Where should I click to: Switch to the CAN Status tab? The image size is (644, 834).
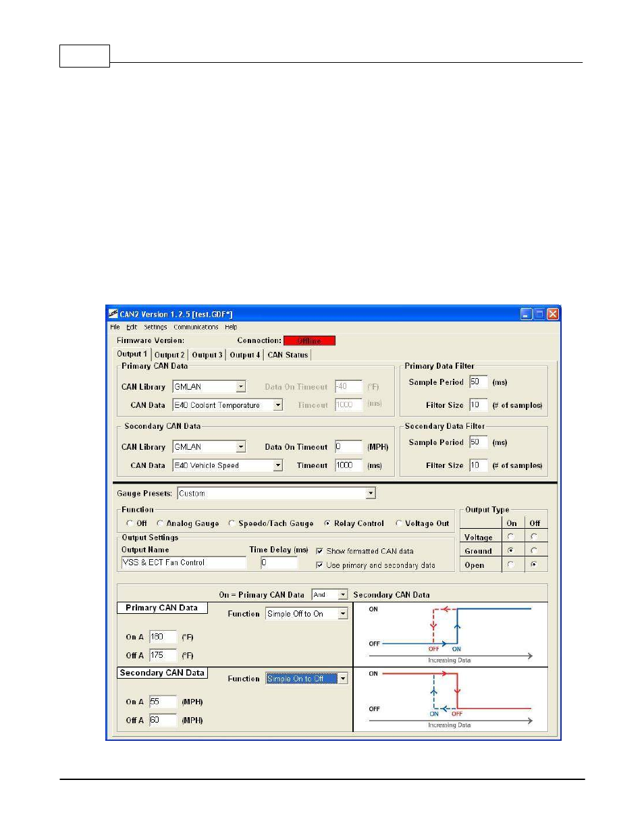pyautogui.click(x=288, y=355)
